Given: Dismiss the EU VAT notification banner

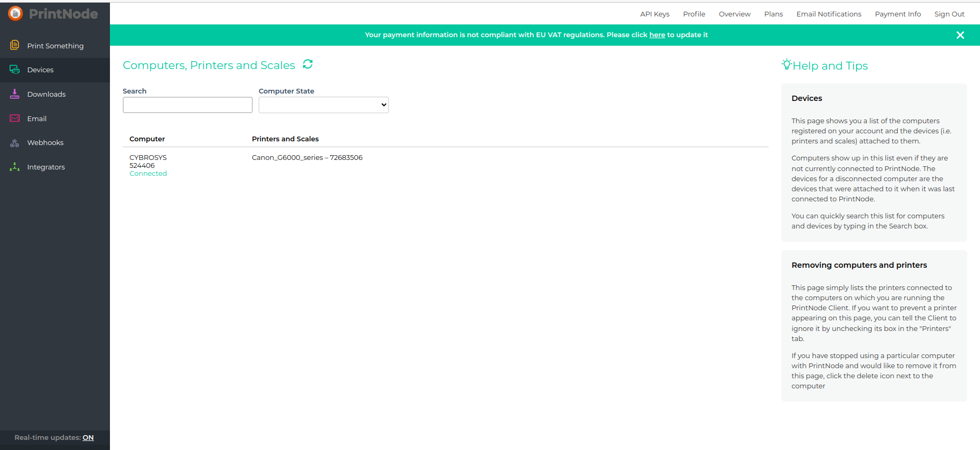Looking at the screenshot, I should [960, 35].
